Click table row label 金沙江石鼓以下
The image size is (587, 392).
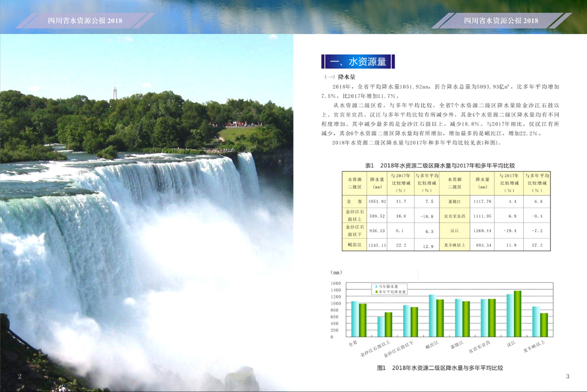point(354,231)
